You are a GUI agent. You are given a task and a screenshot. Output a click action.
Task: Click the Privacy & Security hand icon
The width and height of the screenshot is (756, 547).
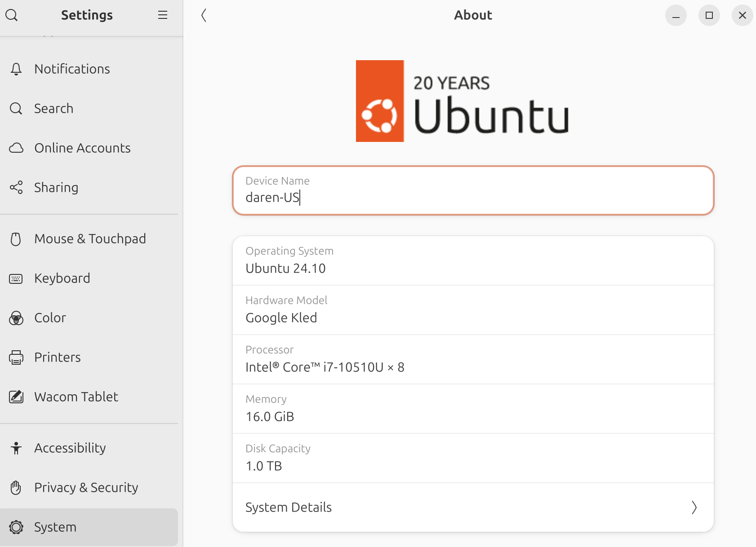pos(16,488)
